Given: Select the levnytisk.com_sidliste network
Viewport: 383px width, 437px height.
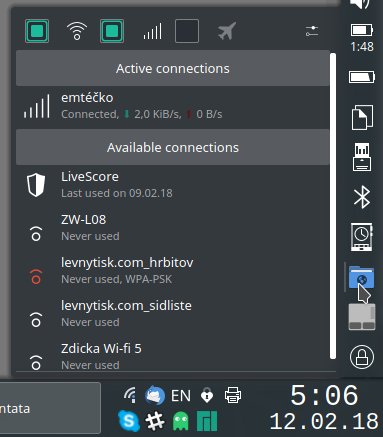Looking at the screenshot, I should [x=173, y=314].
